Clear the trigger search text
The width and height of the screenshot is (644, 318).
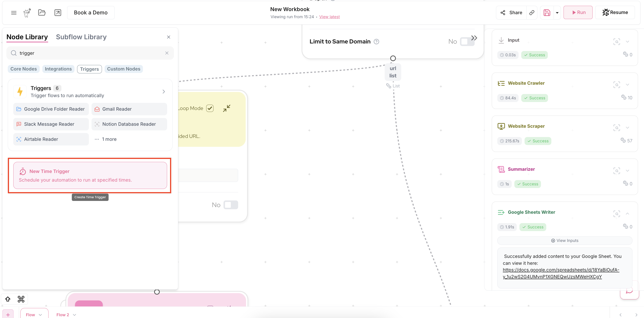pos(167,53)
